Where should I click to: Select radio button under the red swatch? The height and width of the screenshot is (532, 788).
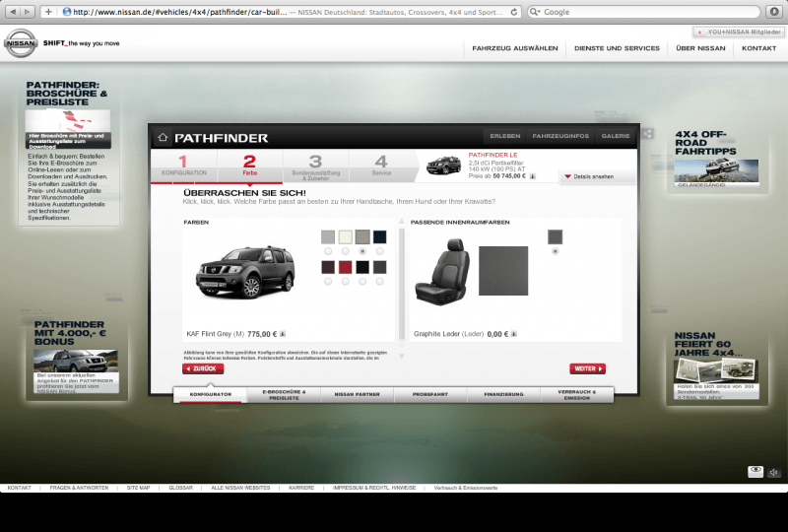(346, 282)
